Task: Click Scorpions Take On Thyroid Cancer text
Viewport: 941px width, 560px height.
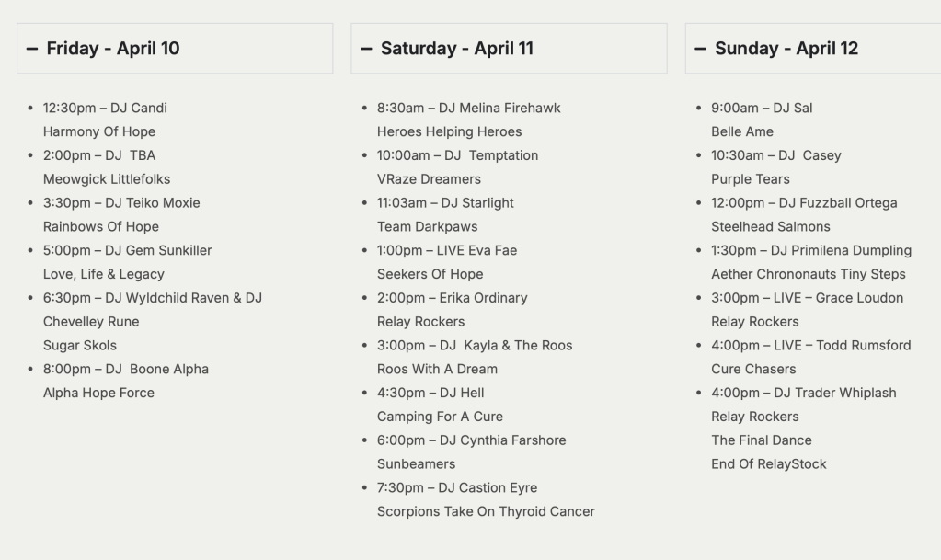Action: [486, 511]
